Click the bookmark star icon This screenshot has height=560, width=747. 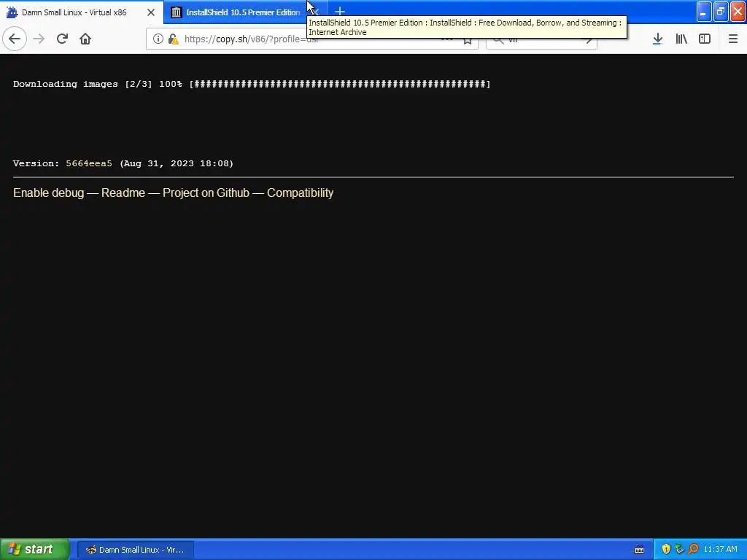point(468,39)
